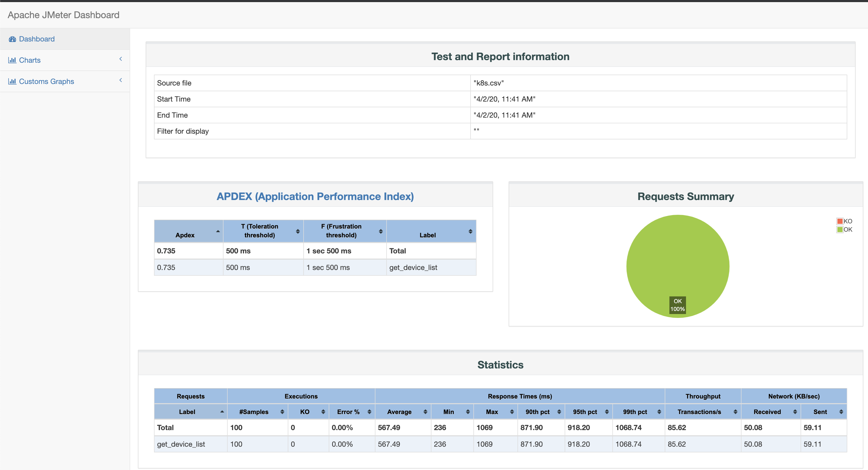Sort by Frustration threshold column arrows
Screen dimensions: 868x470
click(x=380, y=231)
